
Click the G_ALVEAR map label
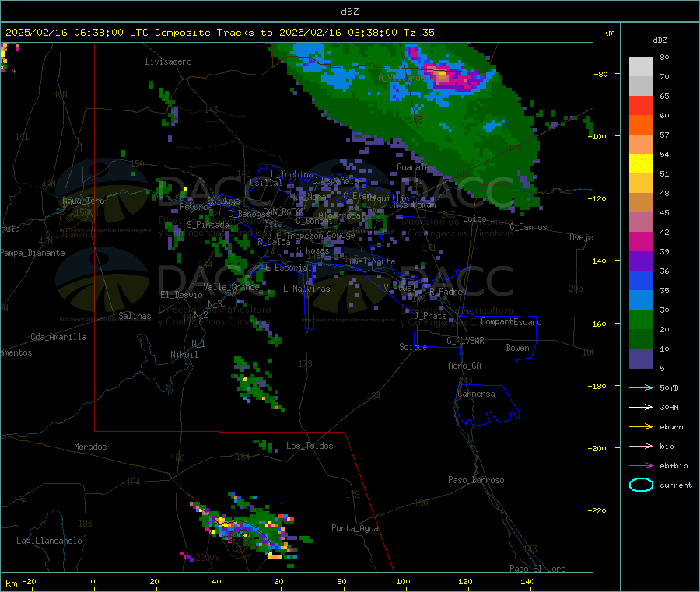pyautogui.click(x=465, y=341)
